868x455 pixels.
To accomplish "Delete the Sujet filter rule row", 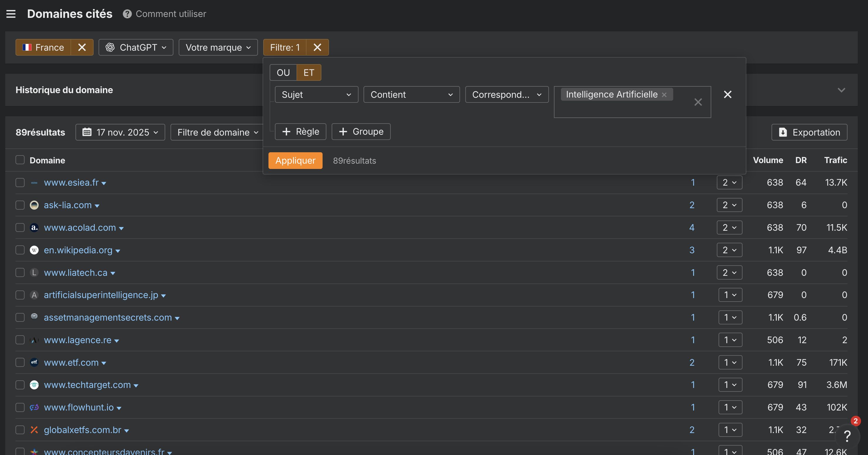I will tap(728, 95).
